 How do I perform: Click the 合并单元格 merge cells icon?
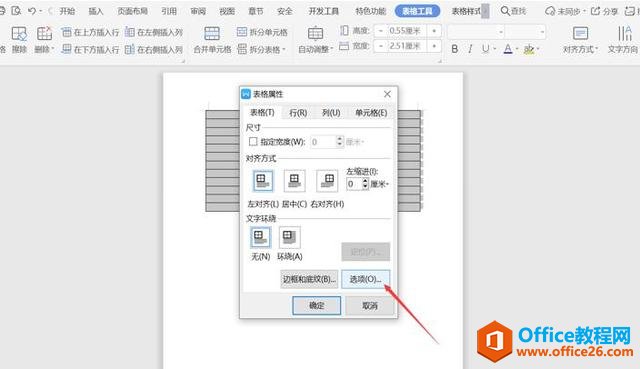pyautogui.click(x=212, y=33)
